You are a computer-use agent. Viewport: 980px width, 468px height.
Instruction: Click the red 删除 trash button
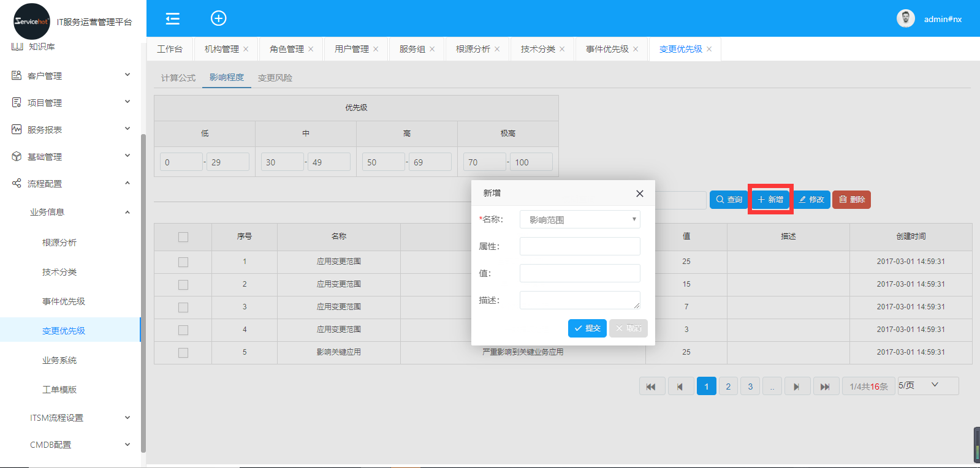(x=851, y=200)
